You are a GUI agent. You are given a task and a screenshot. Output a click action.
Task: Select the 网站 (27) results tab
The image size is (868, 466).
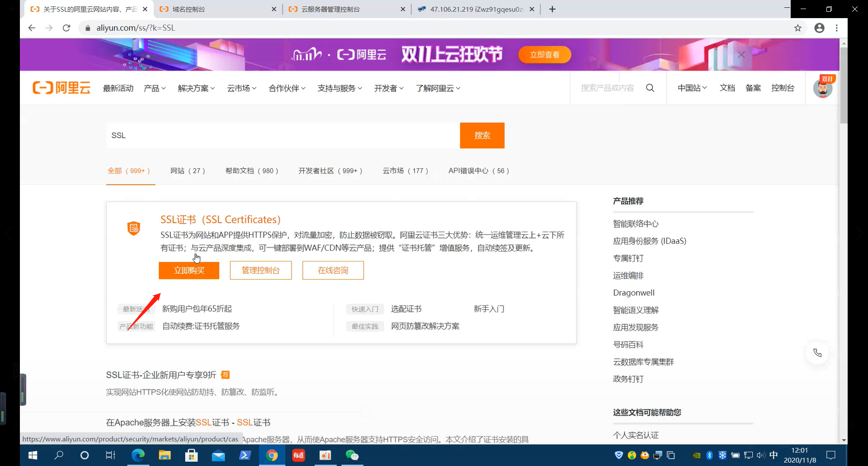tap(188, 171)
